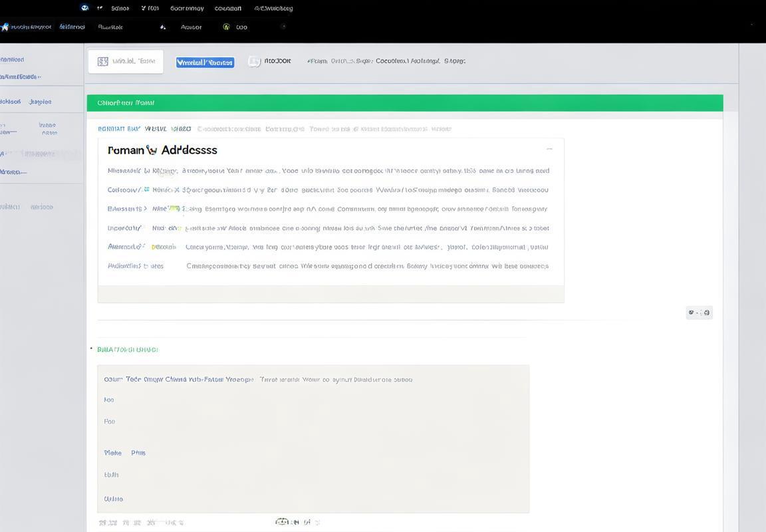The height and width of the screenshot is (532, 766).
Task: Open the "Noo" link in the gray box
Action: coord(109,400)
